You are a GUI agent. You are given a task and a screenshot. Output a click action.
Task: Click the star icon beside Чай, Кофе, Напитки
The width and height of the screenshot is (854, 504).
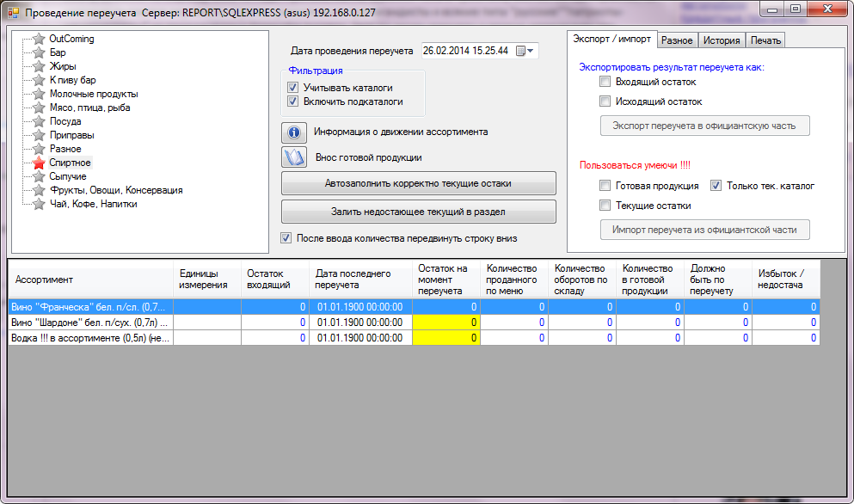pyautogui.click(x=39, y=204)
